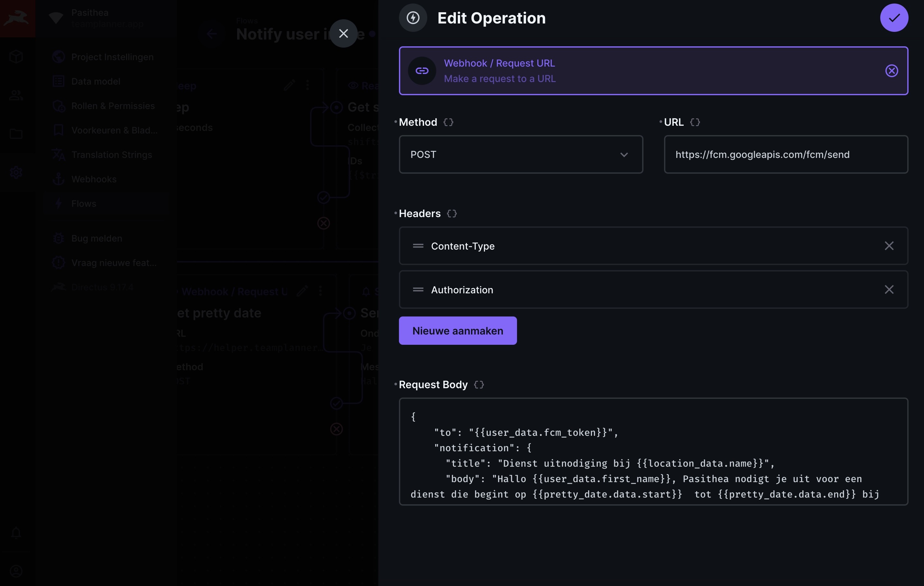Open the Sleep operation options menu
The image size is (924, 586).
[x=307, y=85]
